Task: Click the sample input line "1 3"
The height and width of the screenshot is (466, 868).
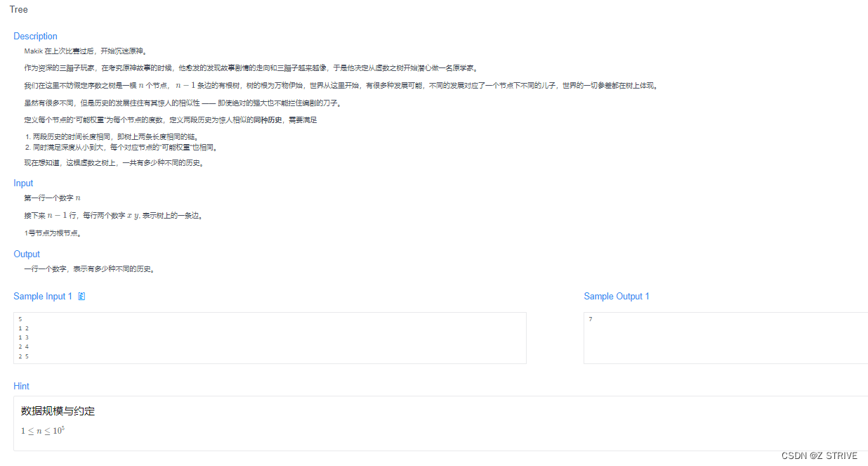Action: point(23,337)
